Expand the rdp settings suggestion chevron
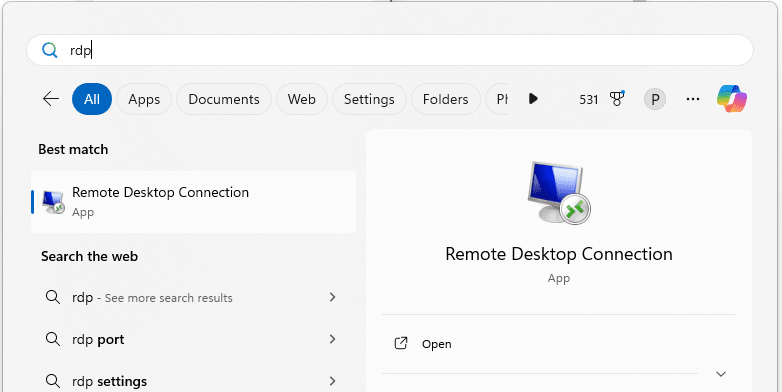 click(333, 381)
